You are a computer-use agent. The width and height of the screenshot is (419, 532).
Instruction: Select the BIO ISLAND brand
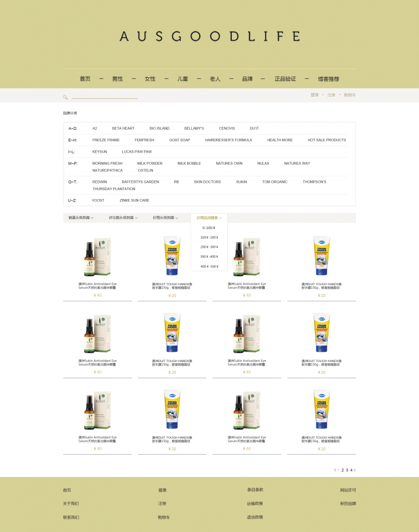coord(159,128)
